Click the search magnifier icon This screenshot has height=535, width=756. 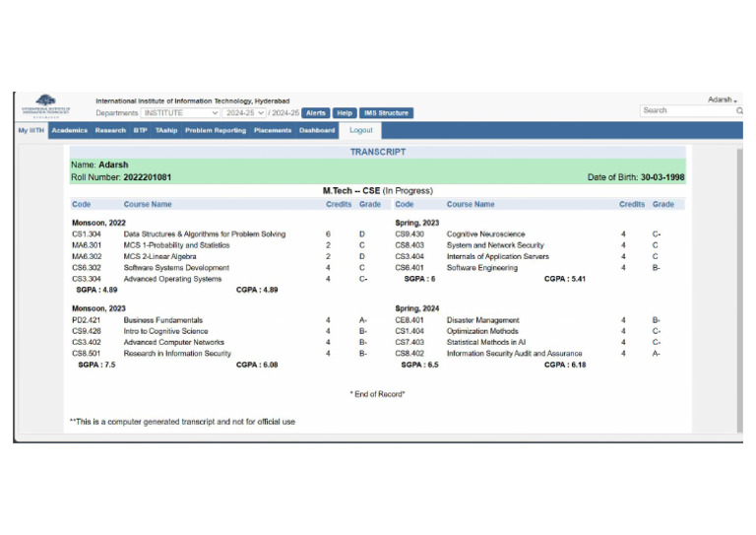click(739, 111)
